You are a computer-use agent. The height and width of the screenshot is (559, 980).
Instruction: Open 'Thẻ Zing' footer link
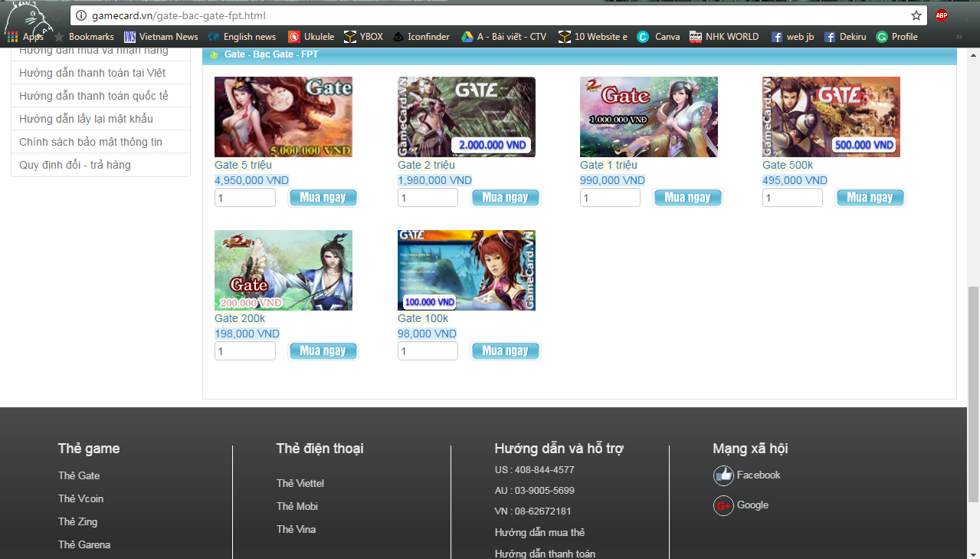(77, 521)
